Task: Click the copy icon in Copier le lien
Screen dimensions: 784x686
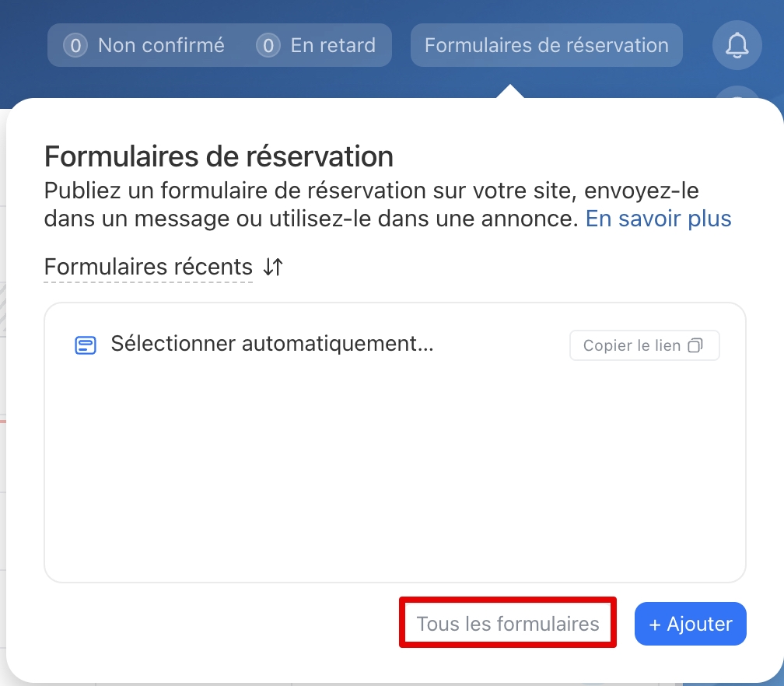Action: click(695, 345)
